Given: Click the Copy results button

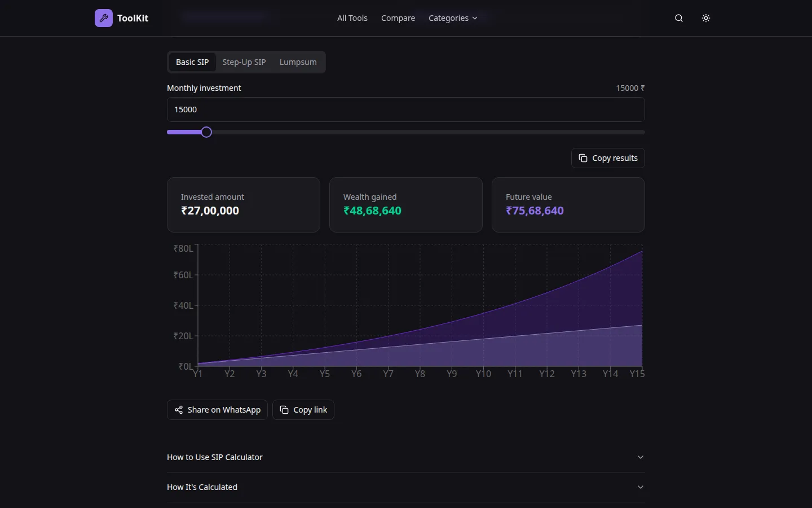Looking at the screenshot, I should (x=608, y=158).
